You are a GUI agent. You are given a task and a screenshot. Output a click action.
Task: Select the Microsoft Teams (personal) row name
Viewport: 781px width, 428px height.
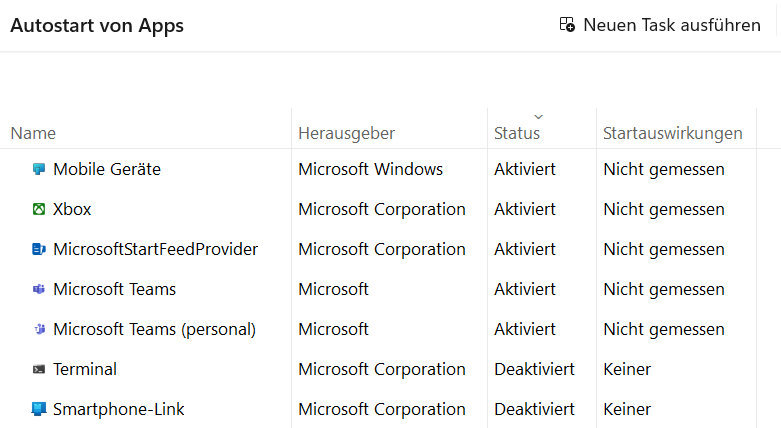(x=154, y=329)
